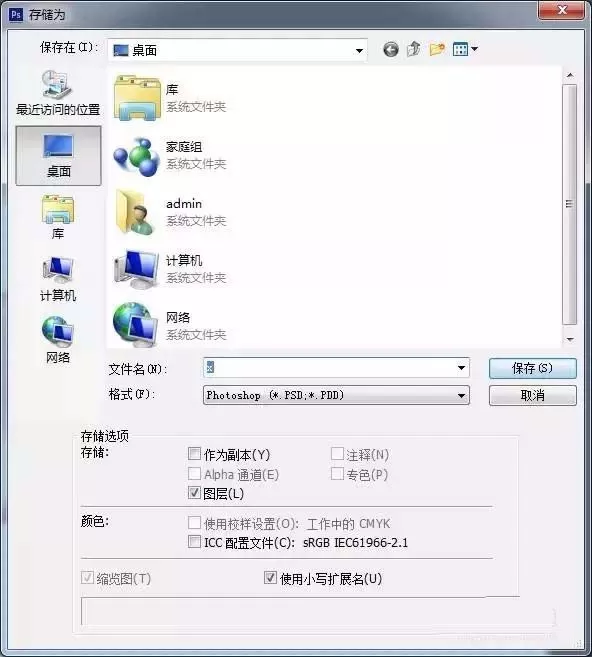Toggle 注释(N) checkbox

337,453
